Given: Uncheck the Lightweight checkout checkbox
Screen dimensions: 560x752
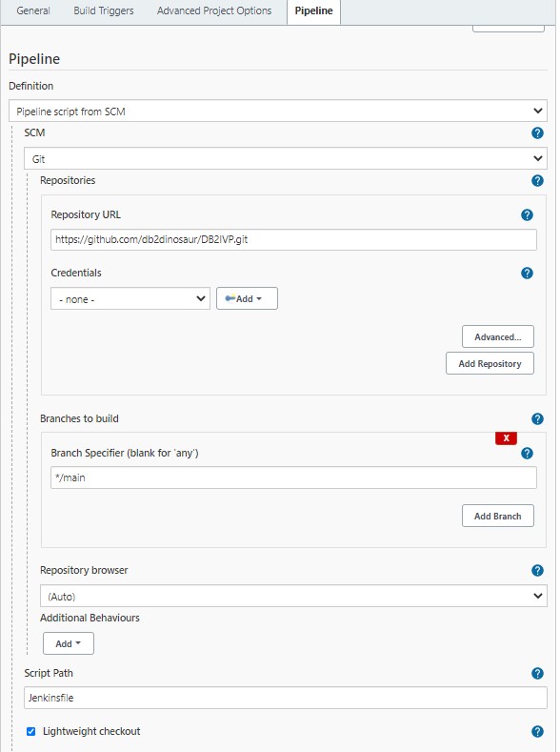Looking at the screenshot, I should pyautogui.click(x=30, y=731).
